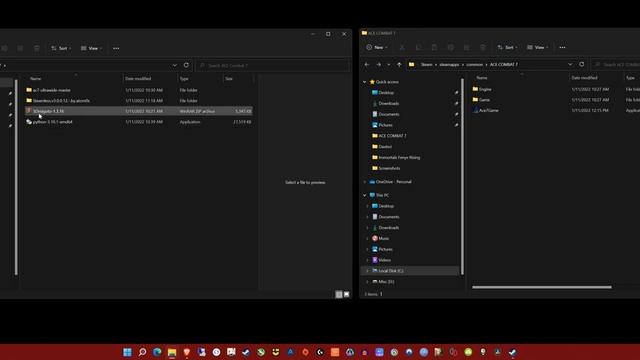Open taskbar Search magnifier

[142, 352]
